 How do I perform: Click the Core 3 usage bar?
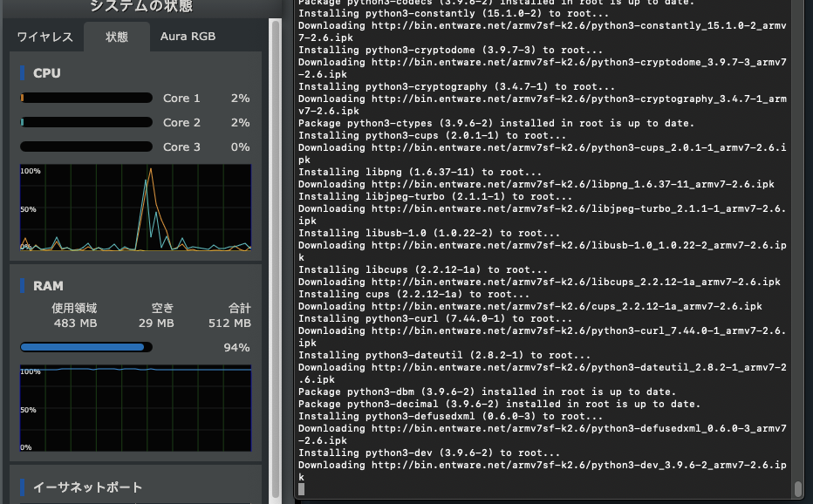click(86, 146)
